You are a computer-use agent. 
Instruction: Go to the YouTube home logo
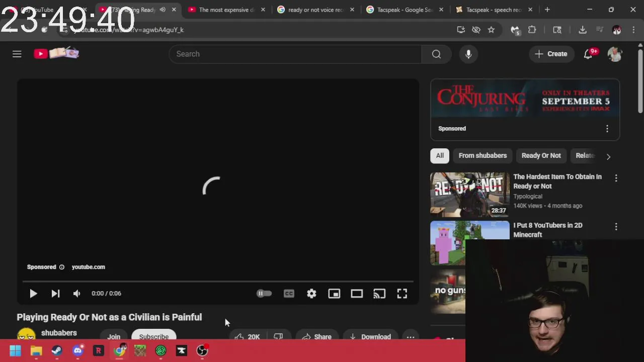56,53
